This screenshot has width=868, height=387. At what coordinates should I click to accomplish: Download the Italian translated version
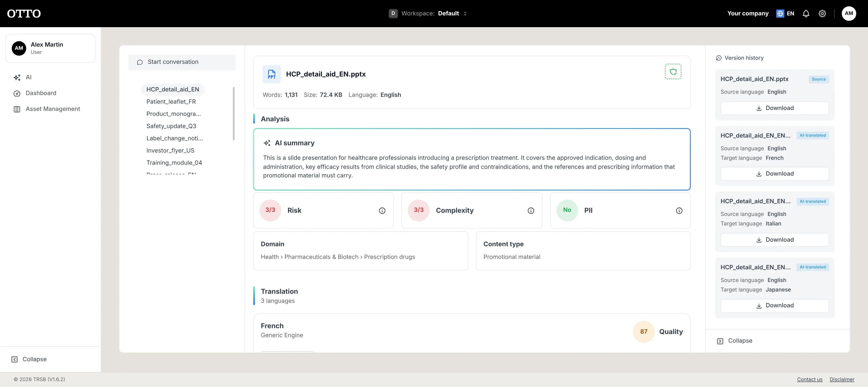tap(775, 240)
